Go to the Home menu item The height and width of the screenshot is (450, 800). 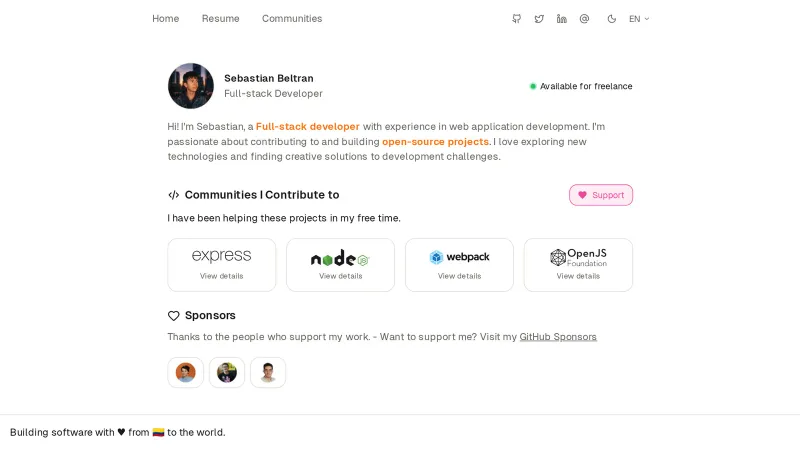(x=166, y=19)
